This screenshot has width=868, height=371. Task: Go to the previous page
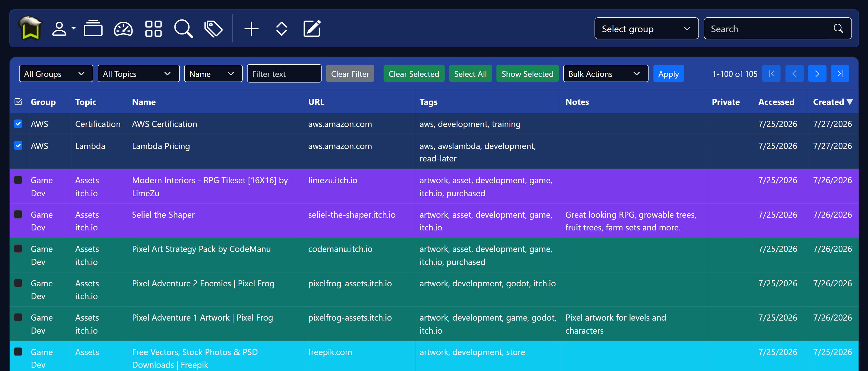tap(794, 73)
